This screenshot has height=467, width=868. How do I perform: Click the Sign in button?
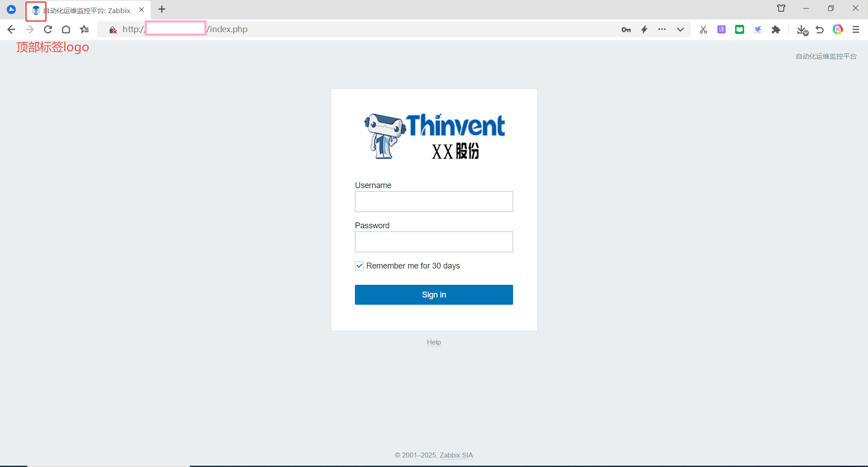(x=434, y=295)
